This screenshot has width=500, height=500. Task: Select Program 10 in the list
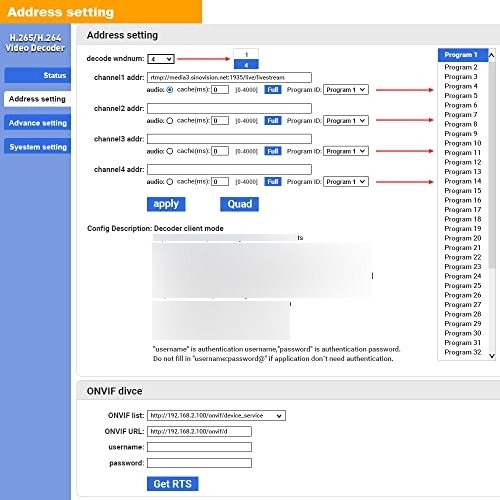(463, 143)
